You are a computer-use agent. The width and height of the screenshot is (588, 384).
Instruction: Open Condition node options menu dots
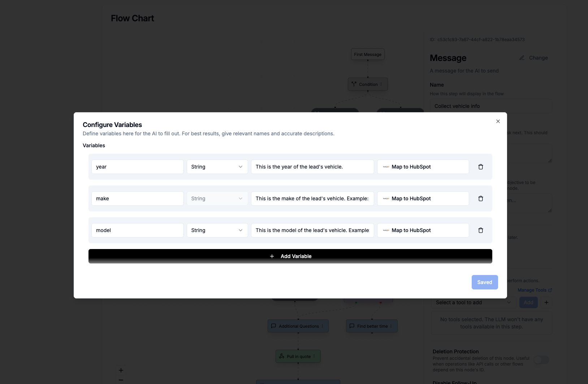click(381, 84)
